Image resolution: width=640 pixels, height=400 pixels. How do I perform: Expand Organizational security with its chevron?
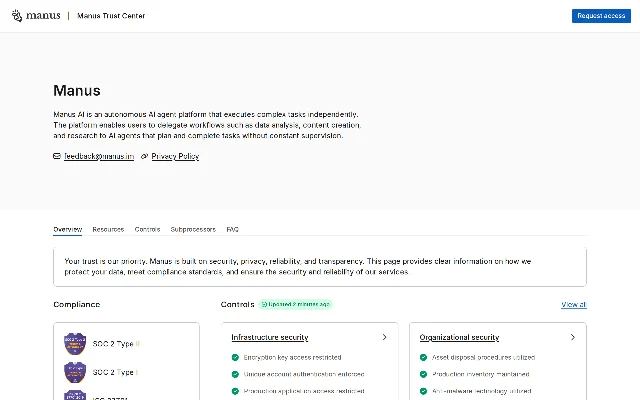tap(573, 337)
